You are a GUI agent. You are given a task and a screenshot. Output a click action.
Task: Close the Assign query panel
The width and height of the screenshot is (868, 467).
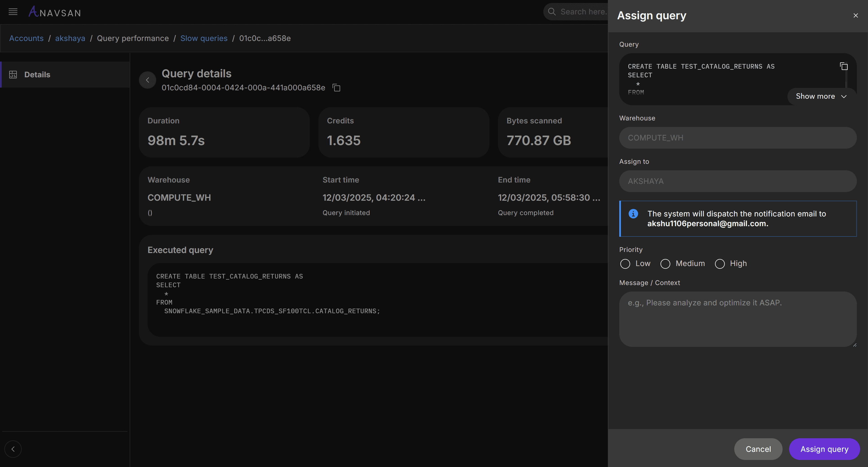click(856, 16)
